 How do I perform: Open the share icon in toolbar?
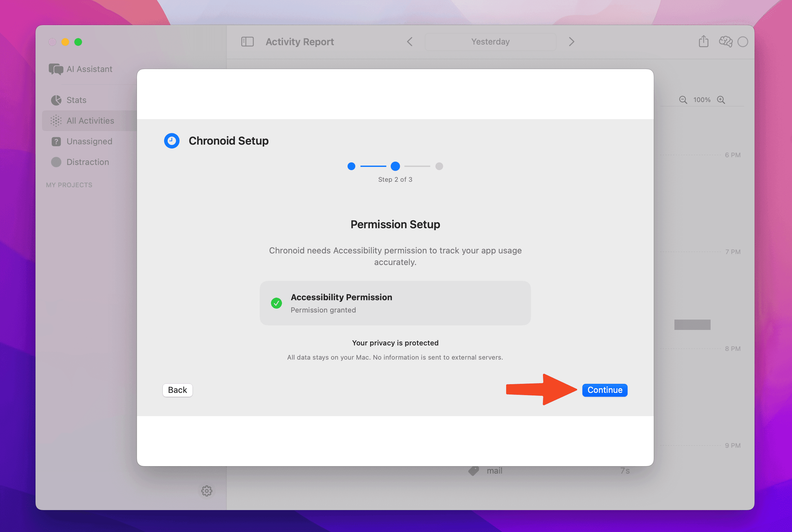pos(703,41)
